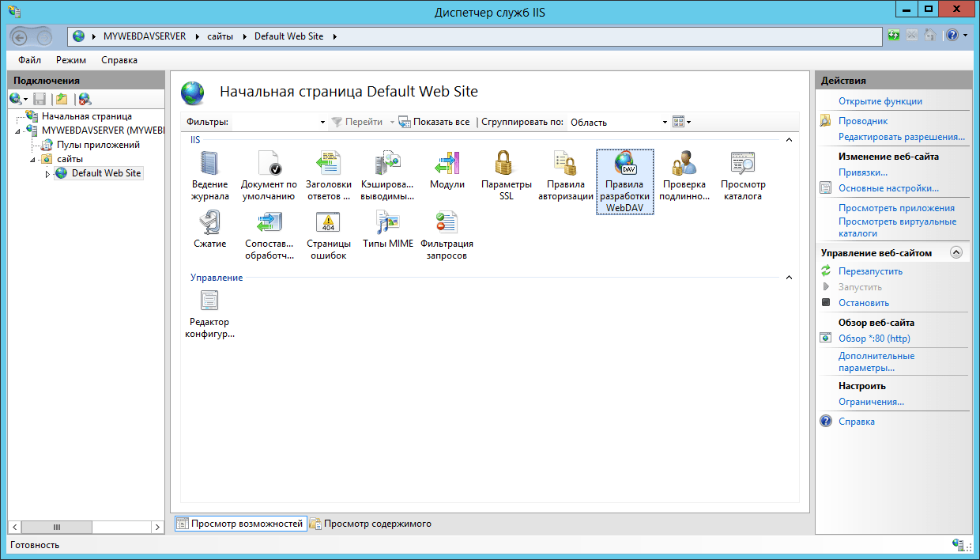Click the folder-up icon in Подключения toolbar
This screenshot has width=980, height=560.
[x=62, y=99]
